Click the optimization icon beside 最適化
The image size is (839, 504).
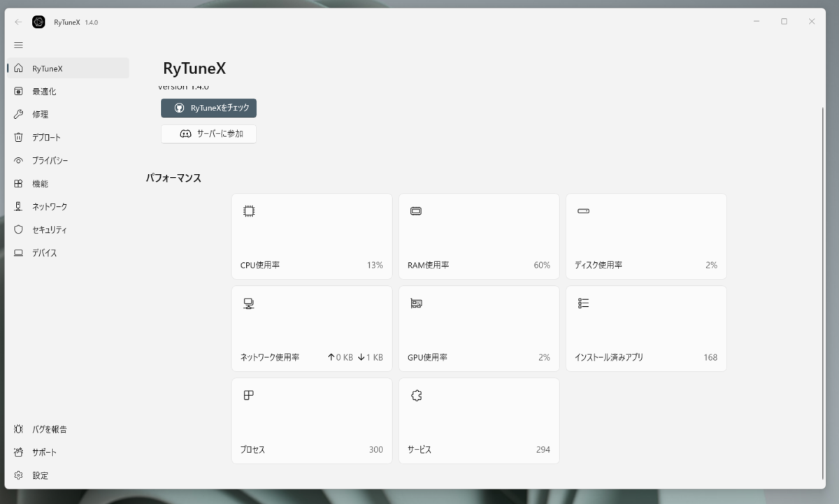(x=19, y=92)
